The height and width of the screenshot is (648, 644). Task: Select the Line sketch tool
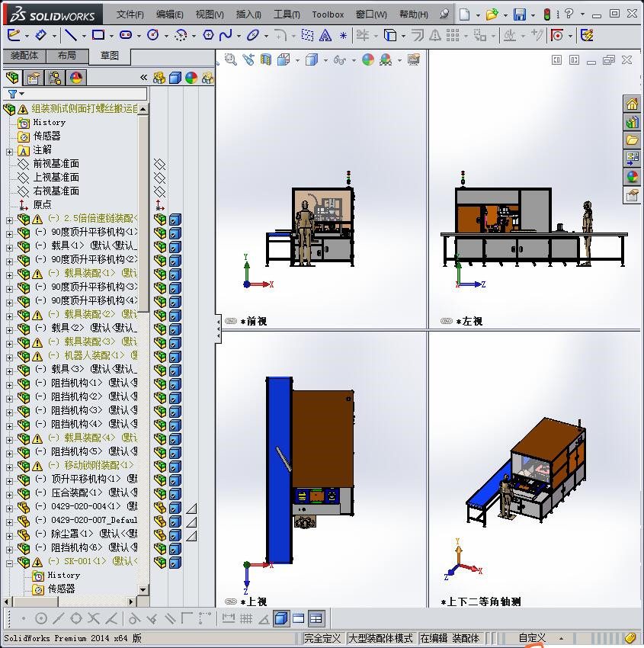(x=71, y=35)
